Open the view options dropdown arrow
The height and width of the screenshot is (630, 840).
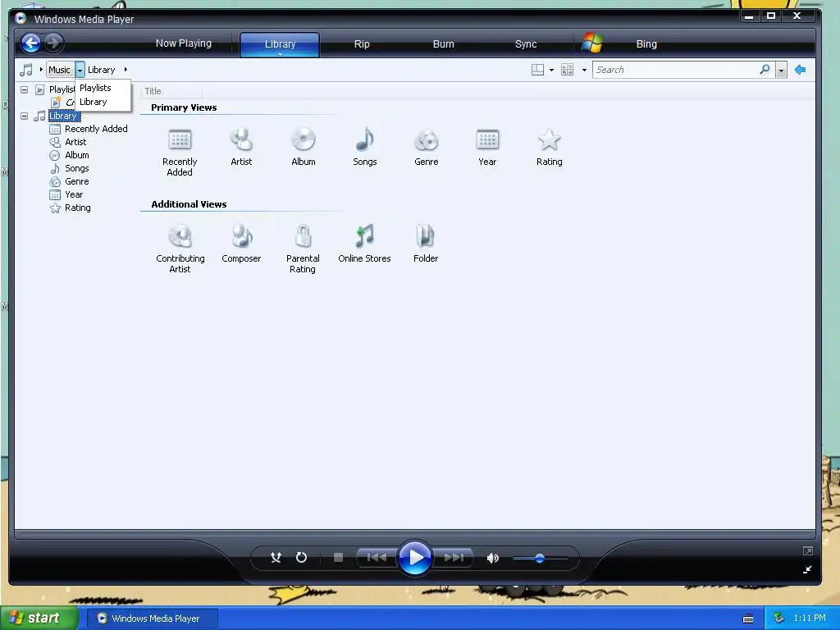[x=584, y=70]
